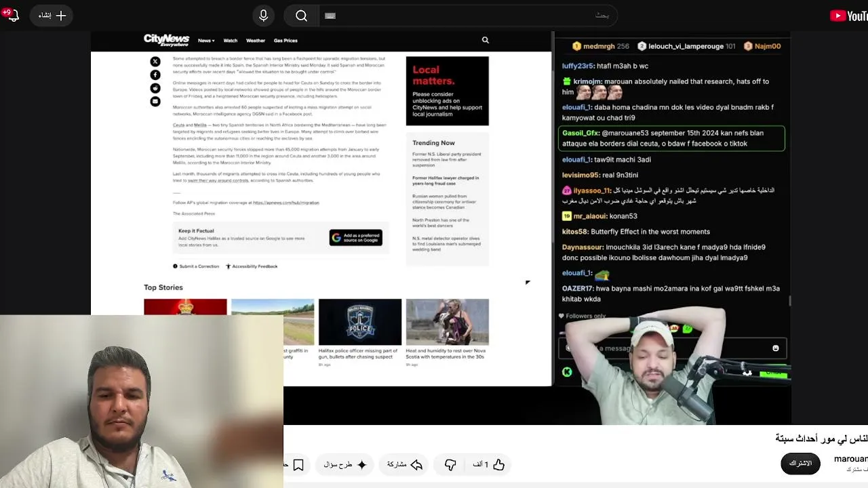Open trending story about former Halifax lawyer
Viewport: 868px width, 488px height.
click(x=446, y=181)
